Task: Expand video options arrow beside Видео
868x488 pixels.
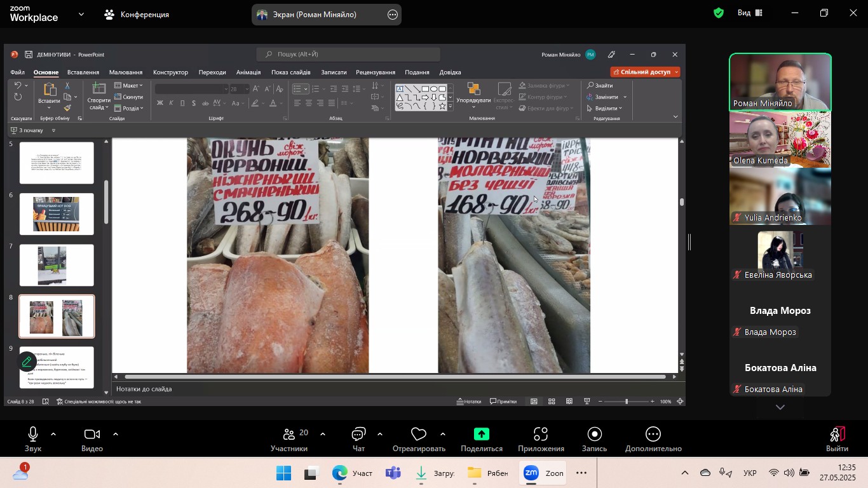Action: [116, 435]
